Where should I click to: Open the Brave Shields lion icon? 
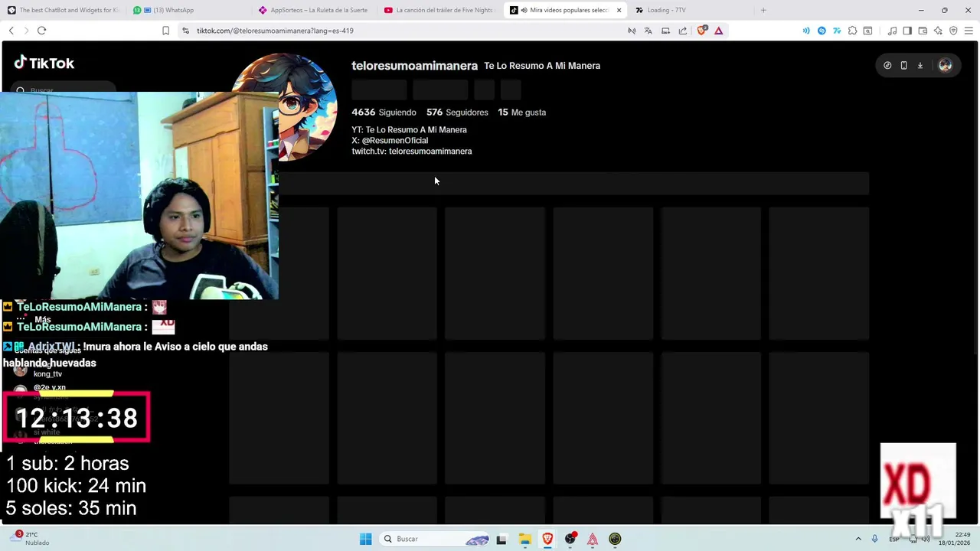[x=701, y=31]
